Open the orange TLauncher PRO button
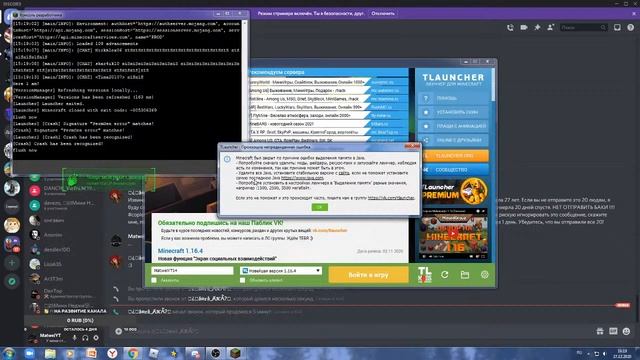 (x=453, y=156)
